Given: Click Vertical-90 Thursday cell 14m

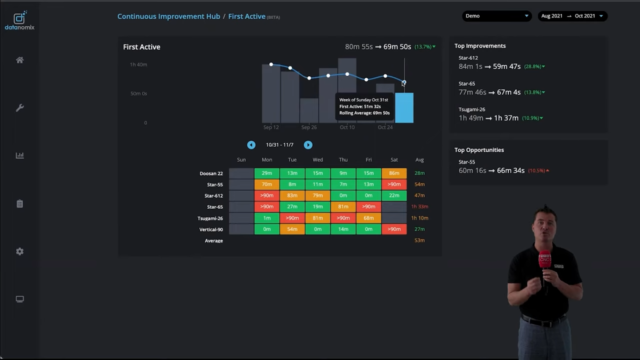Looking at the screenshot, I should pyautogui.click(x=343, y=229).
